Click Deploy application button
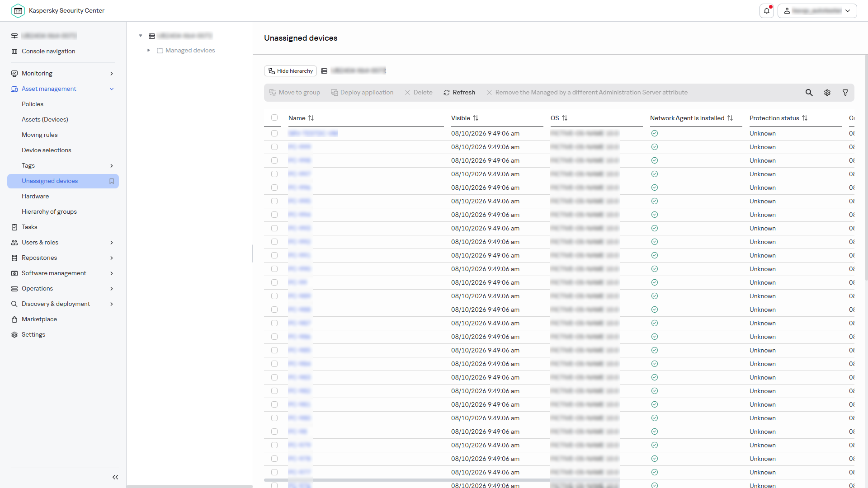This screenshot has width=868, height=488. (x=362, y=93)
